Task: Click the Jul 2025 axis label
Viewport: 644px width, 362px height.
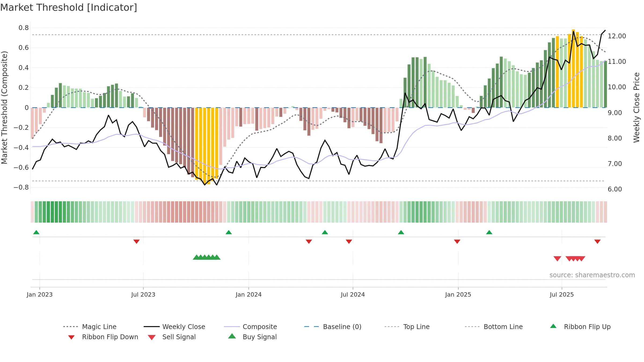Action: click(x=562, y=294)
